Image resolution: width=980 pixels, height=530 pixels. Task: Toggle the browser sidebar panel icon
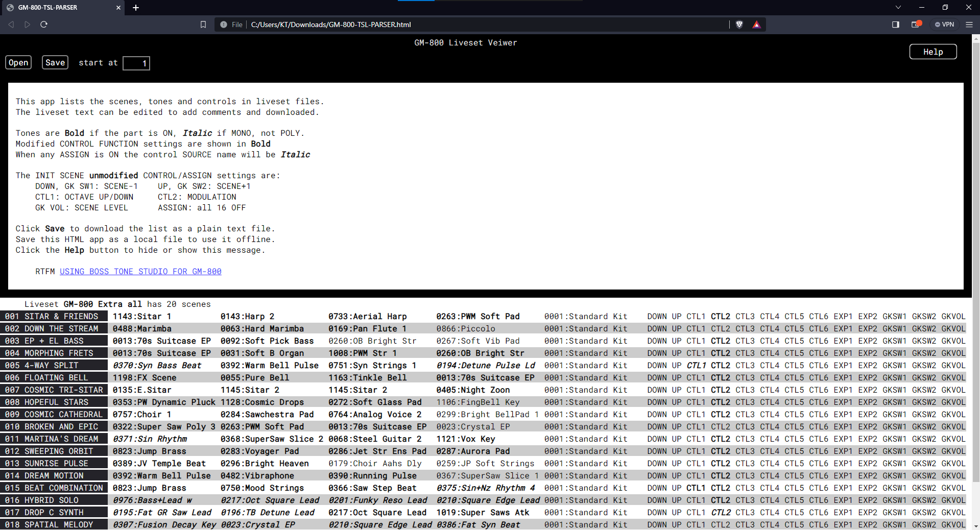click(895, 25)
